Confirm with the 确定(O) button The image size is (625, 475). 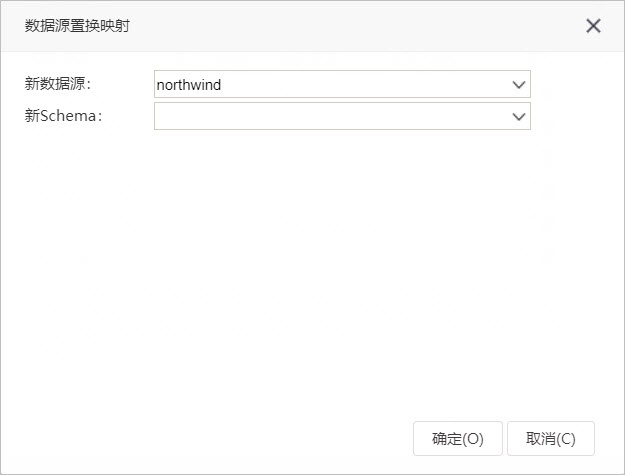458,438
